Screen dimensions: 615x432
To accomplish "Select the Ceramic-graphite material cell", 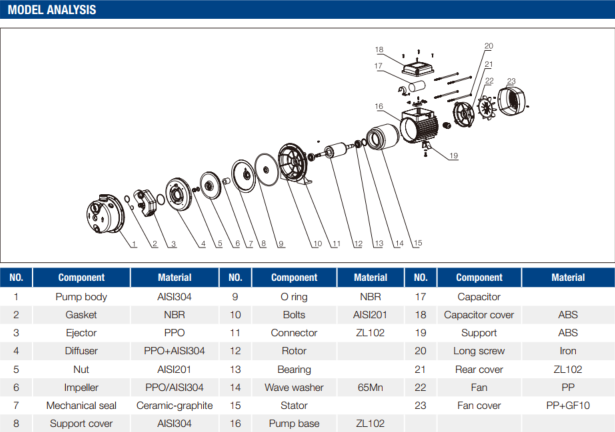I will click(168, 405).
